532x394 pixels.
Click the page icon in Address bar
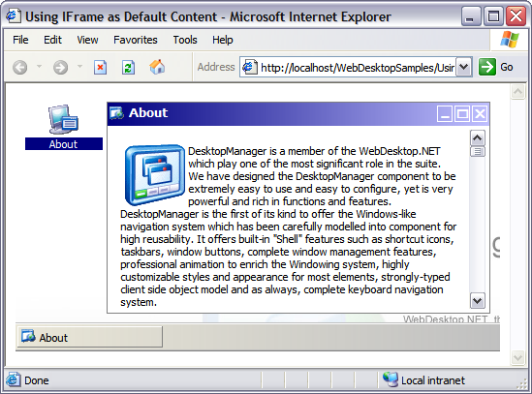click(x=249, y=67)
